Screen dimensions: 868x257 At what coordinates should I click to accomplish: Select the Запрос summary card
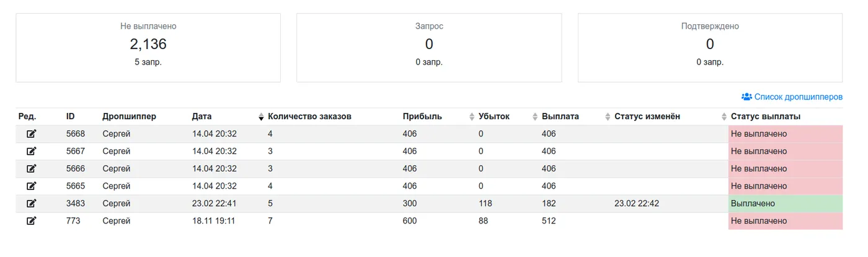(429, 48)
